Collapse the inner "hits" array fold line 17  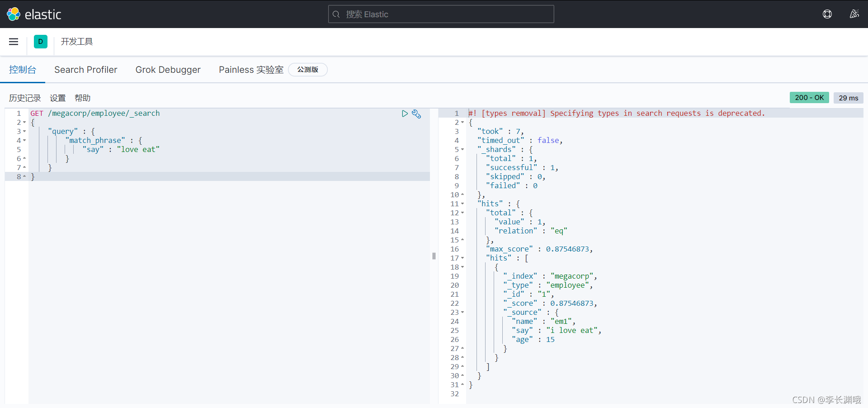coord(462,258)
